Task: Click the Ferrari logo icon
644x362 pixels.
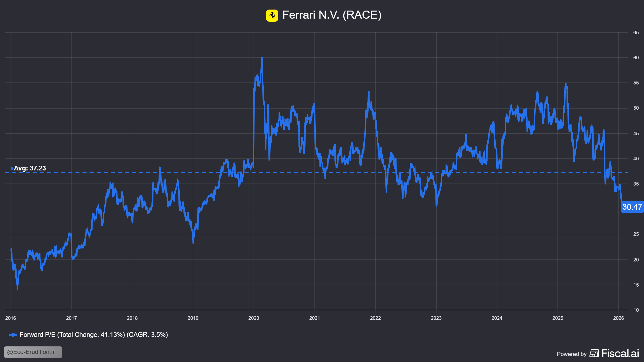Action: [x=272, y=16]
